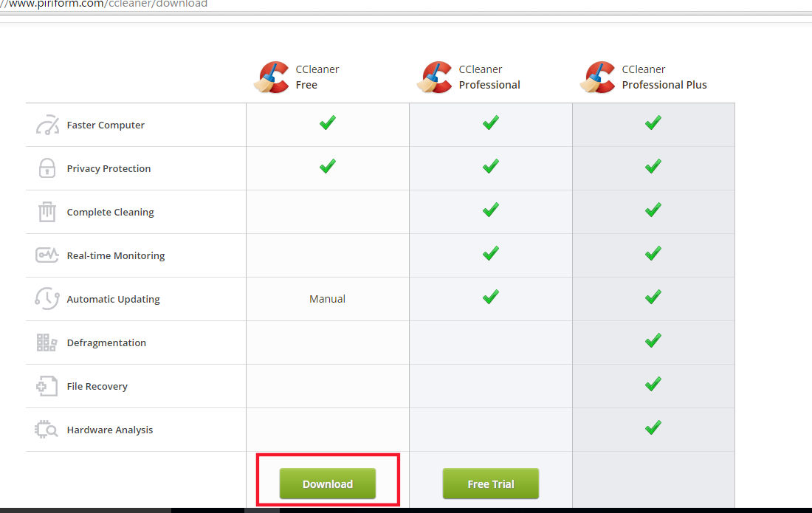Click the Faster Computer speedometer icon

click(x=47, y=125)
